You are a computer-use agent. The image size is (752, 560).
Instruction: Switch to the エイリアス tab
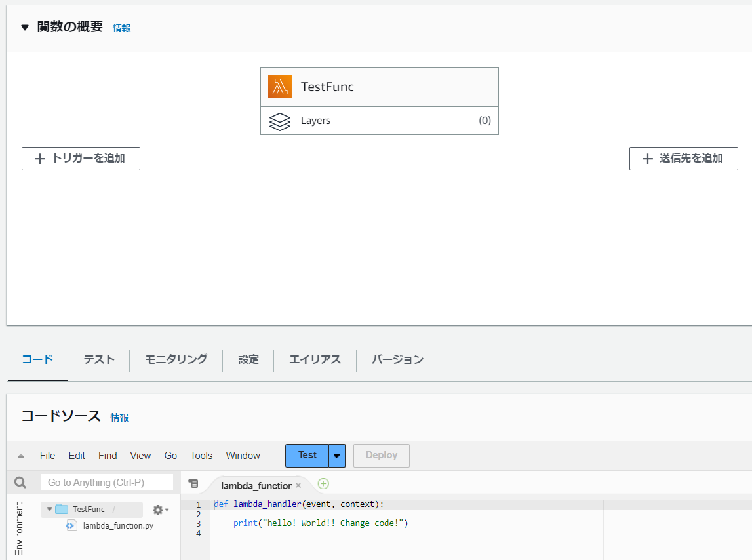click(315, 359)
